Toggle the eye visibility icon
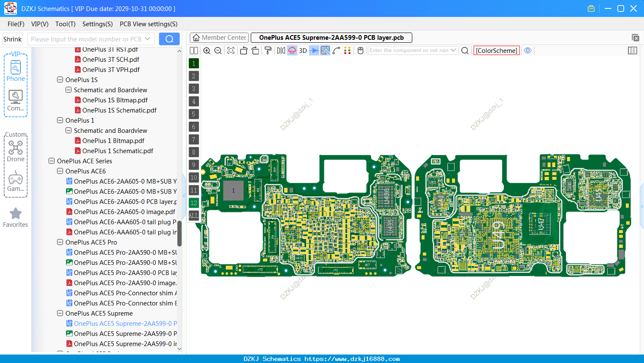 tap(528, 50)
